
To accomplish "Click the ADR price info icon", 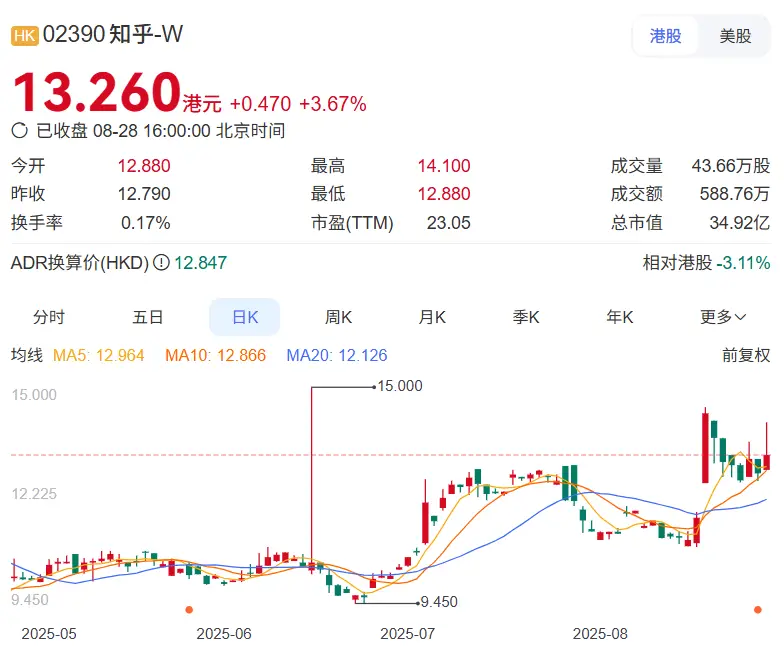I will [161, 262].
